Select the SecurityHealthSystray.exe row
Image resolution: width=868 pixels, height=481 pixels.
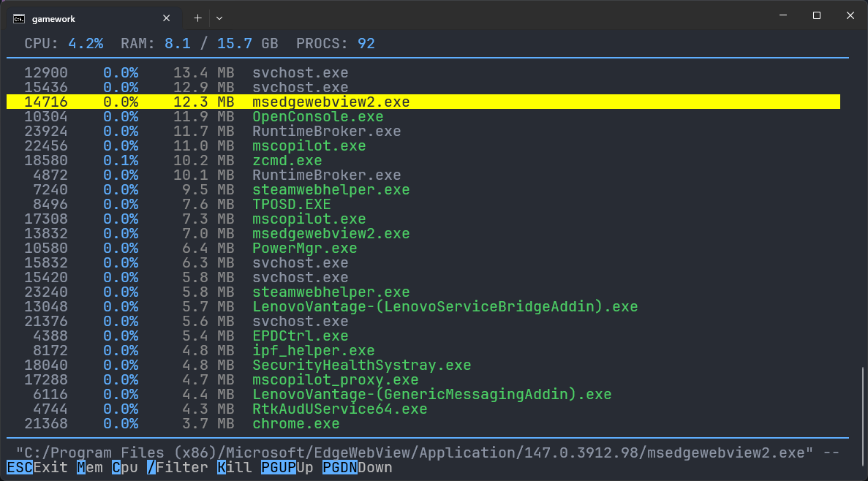(x=423, y=366)
